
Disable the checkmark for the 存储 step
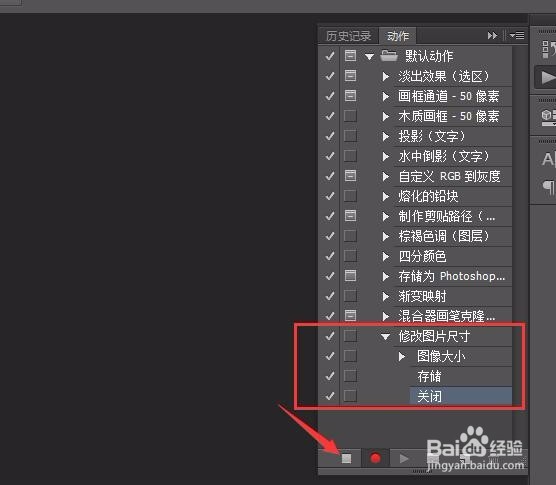330,376
